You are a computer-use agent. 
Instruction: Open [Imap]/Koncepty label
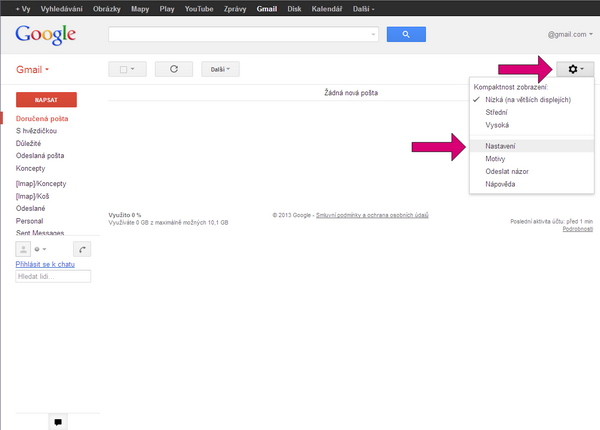41,184
